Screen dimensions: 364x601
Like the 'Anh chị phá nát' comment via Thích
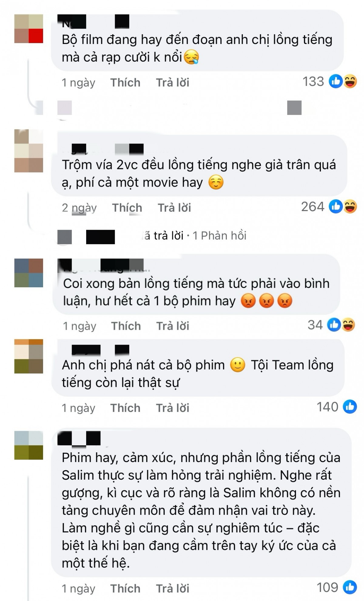(125, 408)
